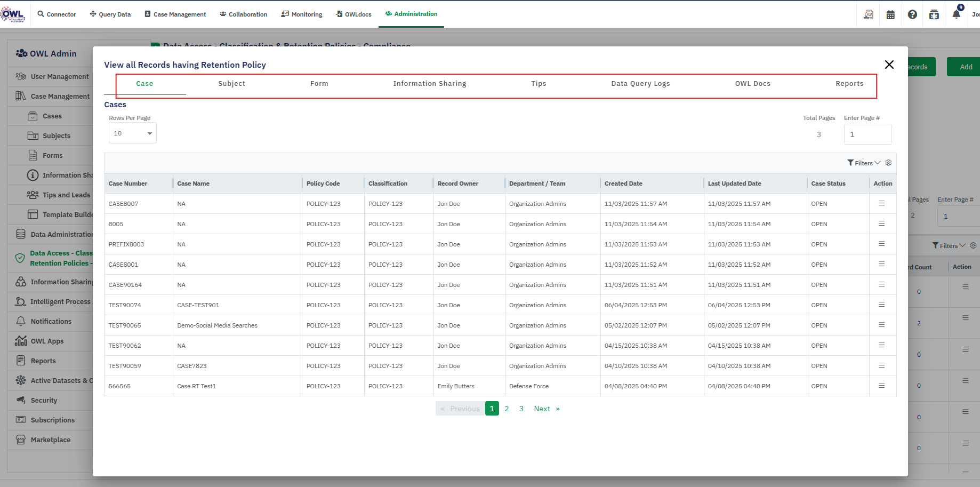
Task: Click the help question mark icon
Action: tap(912, 14)
